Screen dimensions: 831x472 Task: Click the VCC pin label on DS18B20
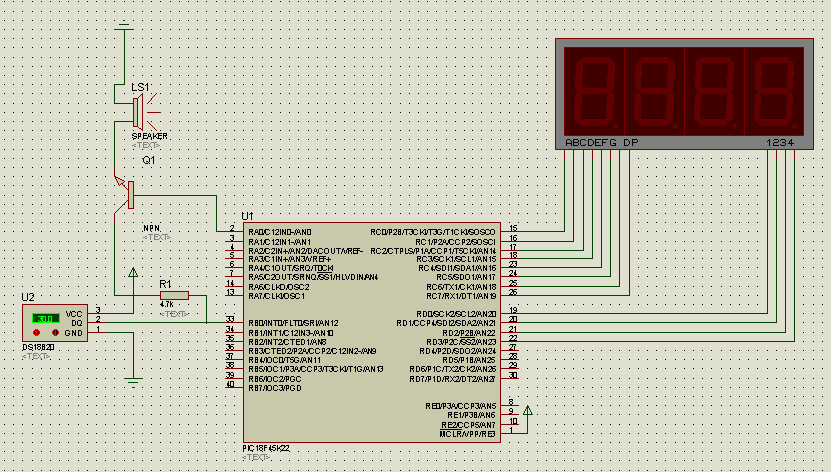coord(74,314)
